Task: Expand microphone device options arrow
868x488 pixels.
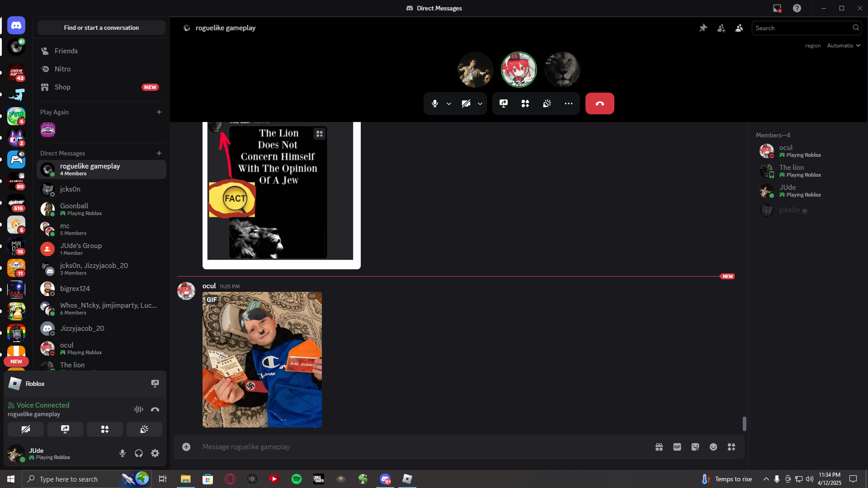Action: point(449,103)
